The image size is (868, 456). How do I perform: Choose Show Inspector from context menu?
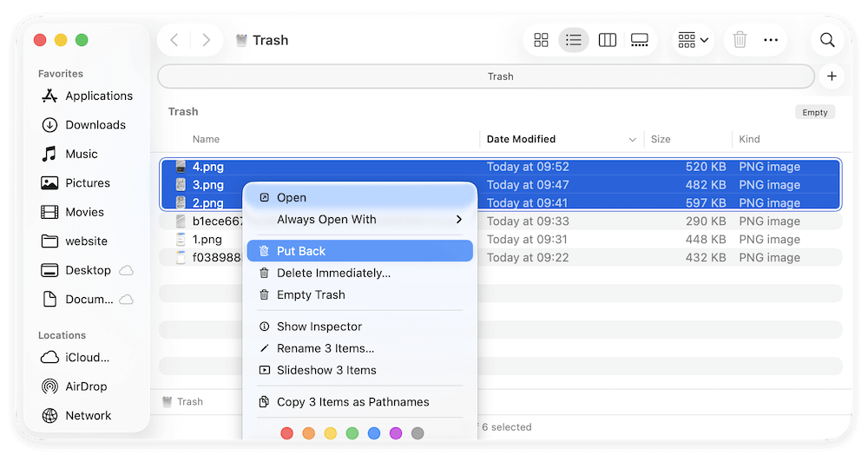(360, 327)
